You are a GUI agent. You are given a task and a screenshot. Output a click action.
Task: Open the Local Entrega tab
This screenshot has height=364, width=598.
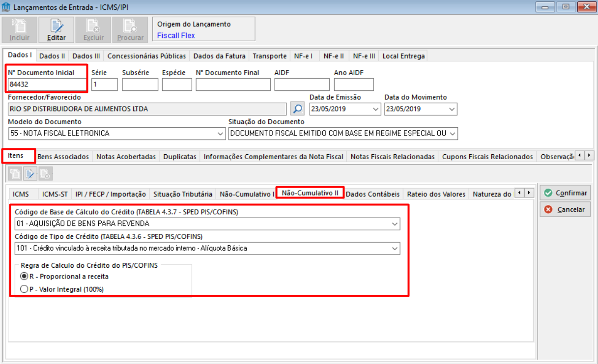coord(403,56)
